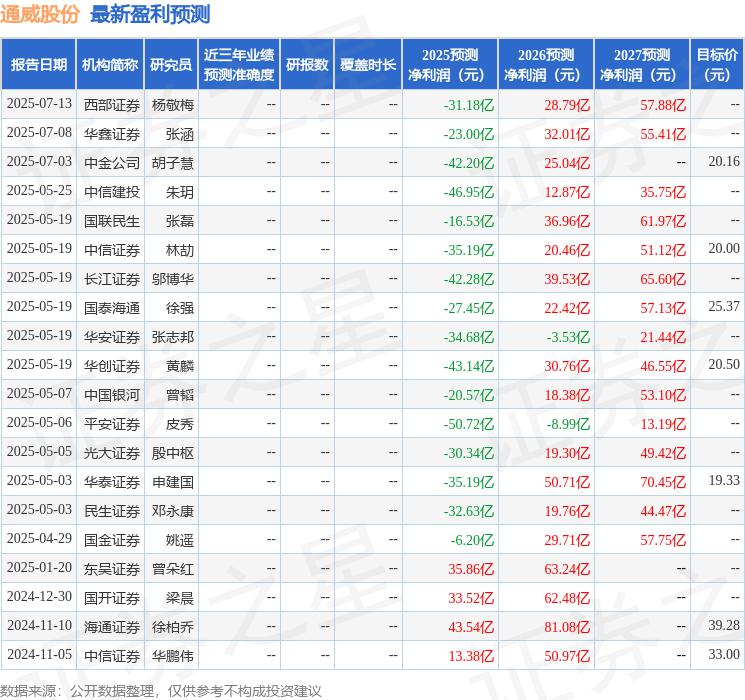Click the date 2025-07-13
The width and height of the screenshot is (745, 700).
coord(39,104)
